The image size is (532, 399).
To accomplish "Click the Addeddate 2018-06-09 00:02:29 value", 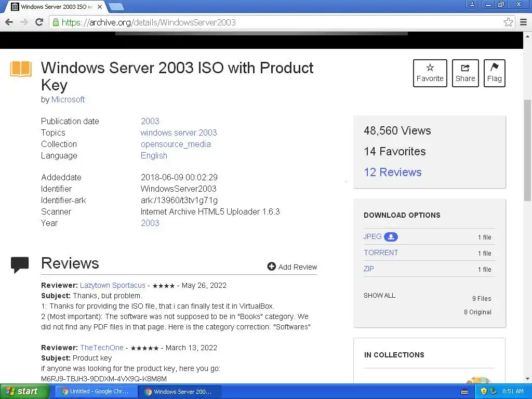I will [x=179, y=177].
